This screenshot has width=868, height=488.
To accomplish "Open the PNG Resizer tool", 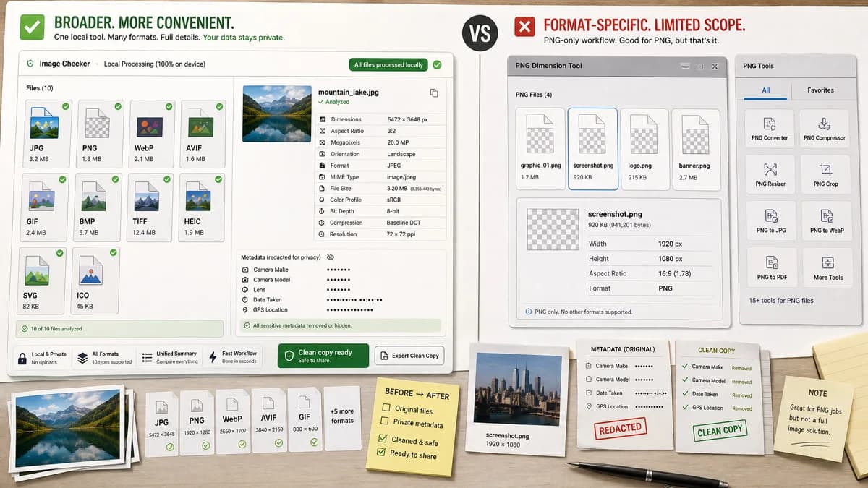I will click(770, 174).
